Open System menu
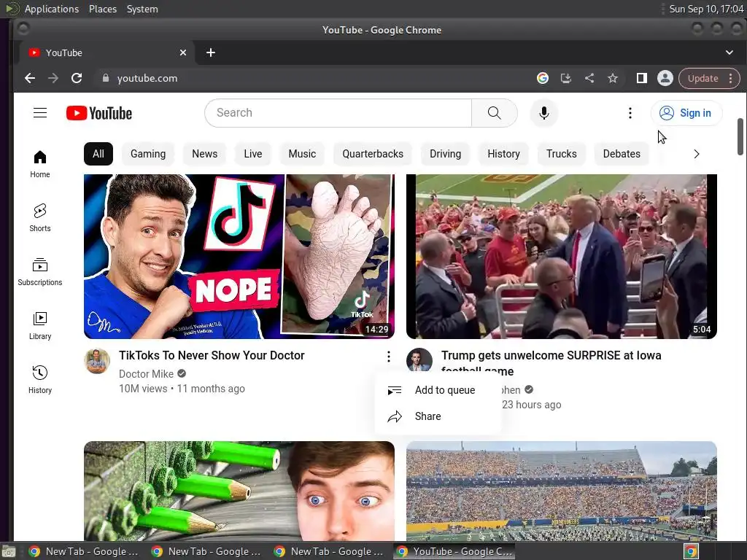Viewport: 747px width, 560px height. coord(142,9)
